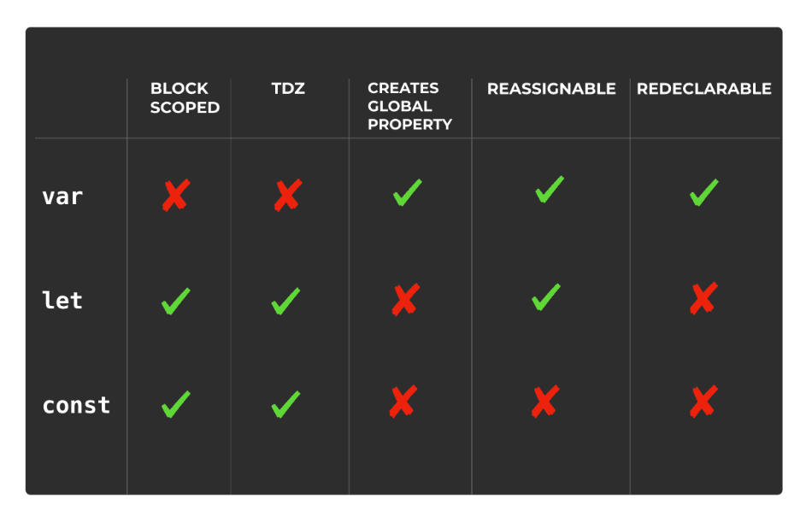Viewport: 812px width, 528px height.
Task: Click the var row label
Action: (x=62, y=197)
